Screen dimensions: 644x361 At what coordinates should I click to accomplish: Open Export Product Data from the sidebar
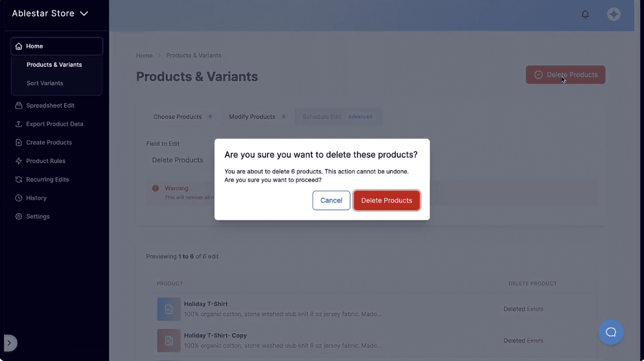point(18,123)
